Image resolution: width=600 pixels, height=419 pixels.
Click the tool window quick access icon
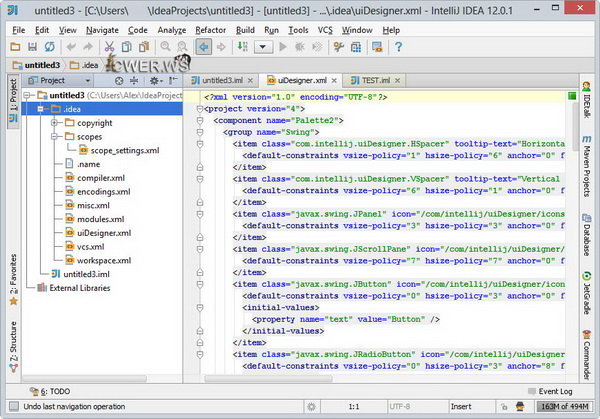(14, 406)
